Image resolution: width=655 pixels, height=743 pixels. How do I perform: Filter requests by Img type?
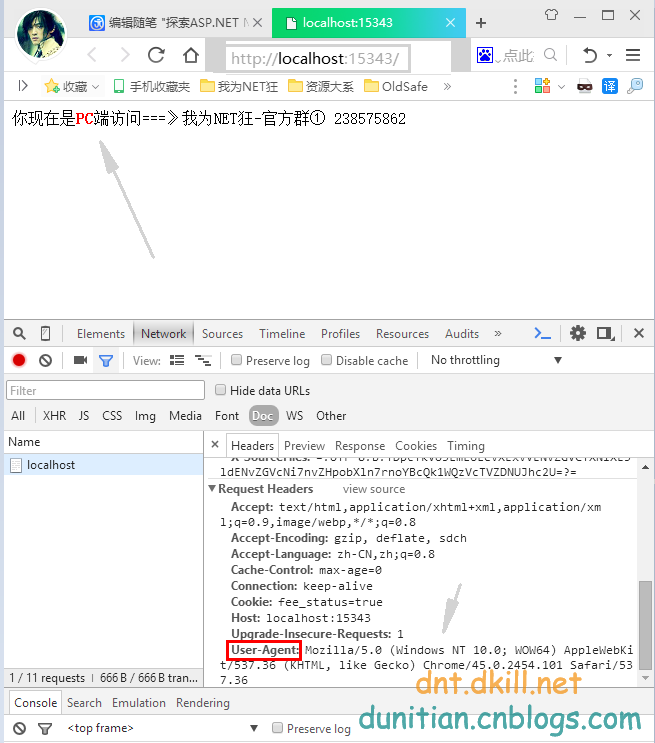pyautogui.click(x=145, y=416)
